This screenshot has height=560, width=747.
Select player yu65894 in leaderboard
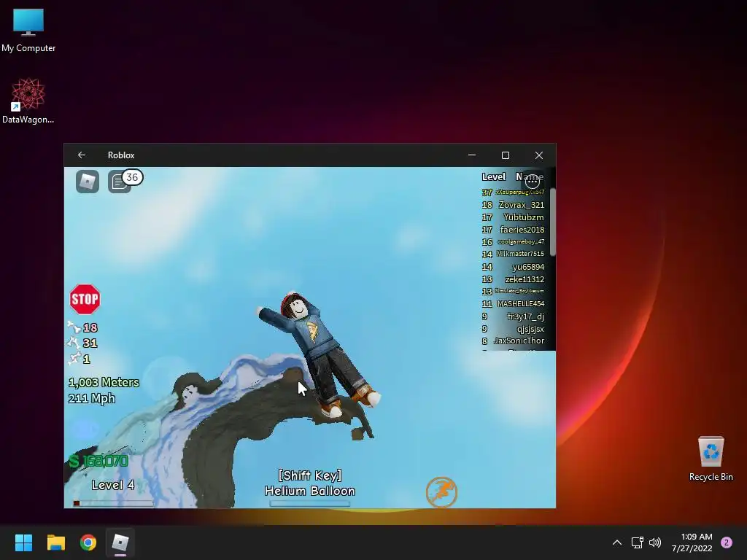[513, 267]
